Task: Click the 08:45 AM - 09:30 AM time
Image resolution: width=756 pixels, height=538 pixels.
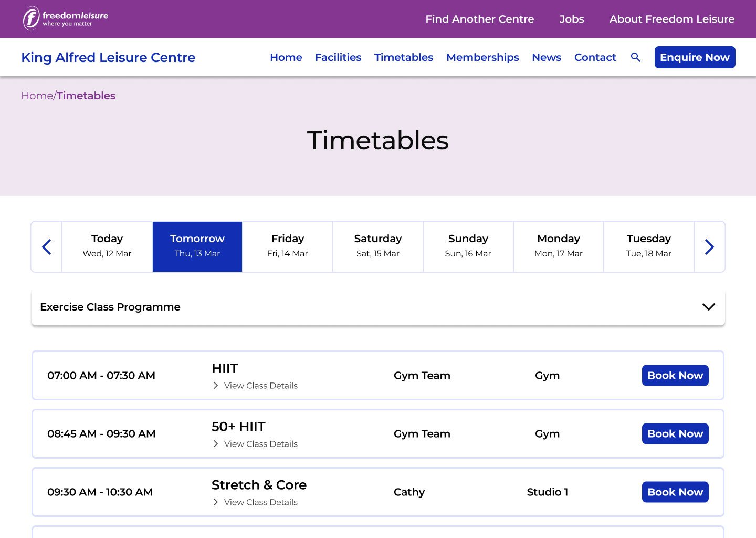Action: [x=101, y=434]
